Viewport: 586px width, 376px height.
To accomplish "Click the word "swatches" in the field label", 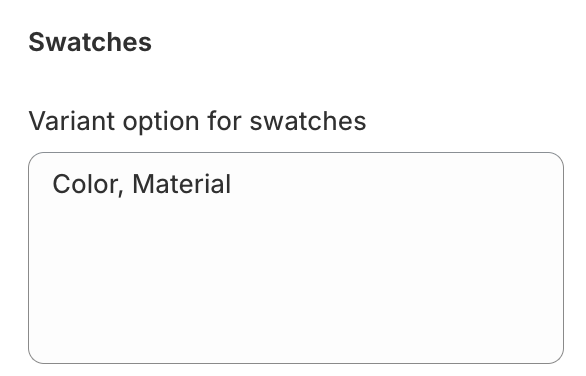I will click(x=308, y=121).
